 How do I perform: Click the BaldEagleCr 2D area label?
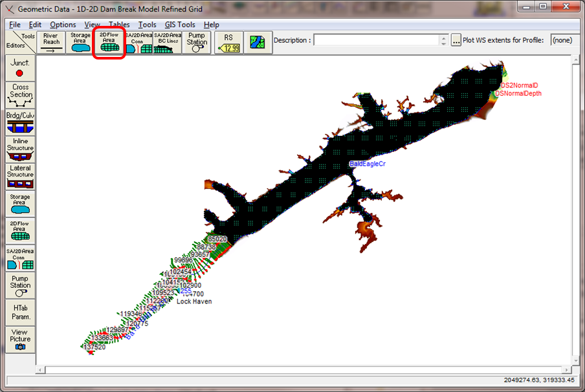(367, 164)
